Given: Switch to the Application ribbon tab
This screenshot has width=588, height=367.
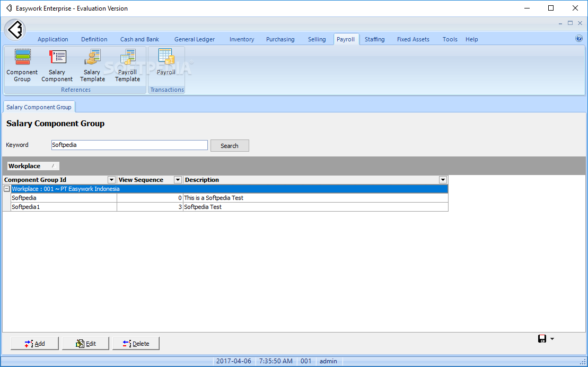Looking at the screenshot, I should (53, 39).
